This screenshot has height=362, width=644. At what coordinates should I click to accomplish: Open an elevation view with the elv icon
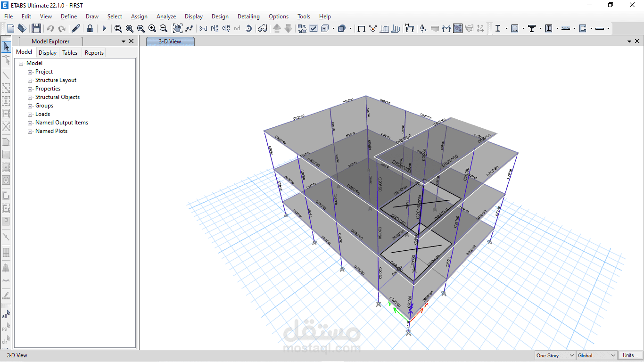coord(226,28)
